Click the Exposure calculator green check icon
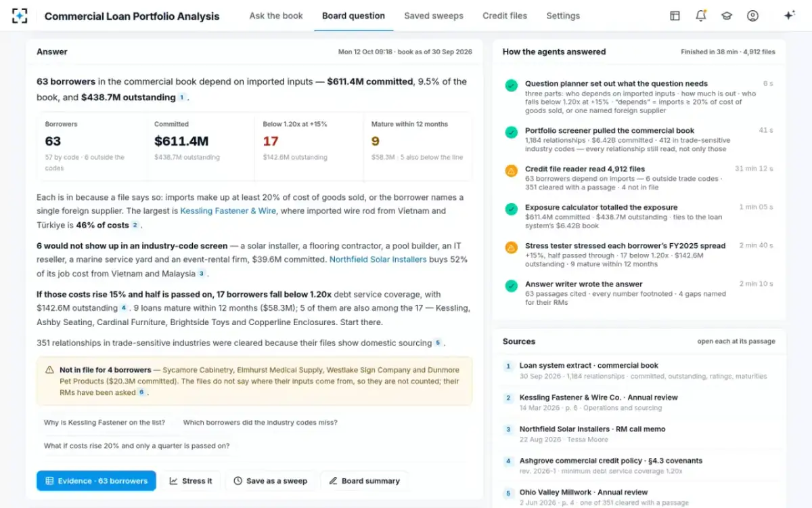The height and width of the screenshot is (508, 812). [x=512, y=209]
